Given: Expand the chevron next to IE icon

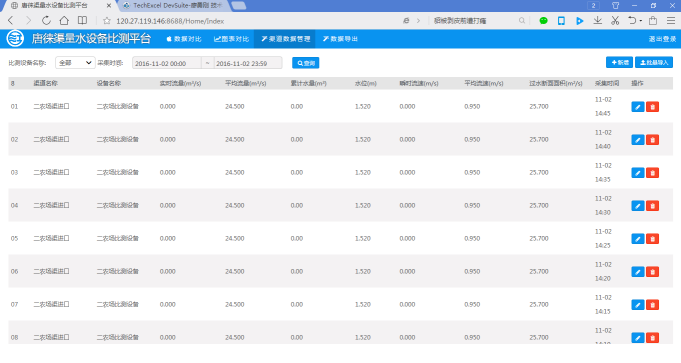Looking at the screenshot, I should click(x=418, y=20).
